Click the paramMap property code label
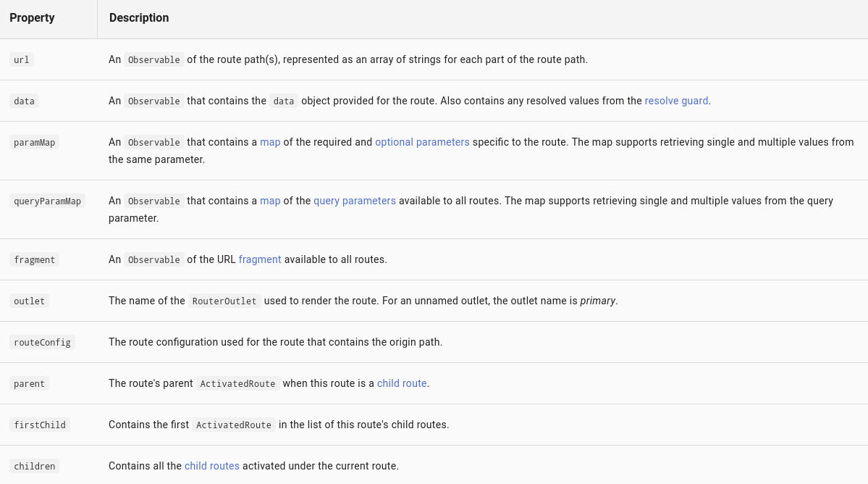 tap(34, 143)
